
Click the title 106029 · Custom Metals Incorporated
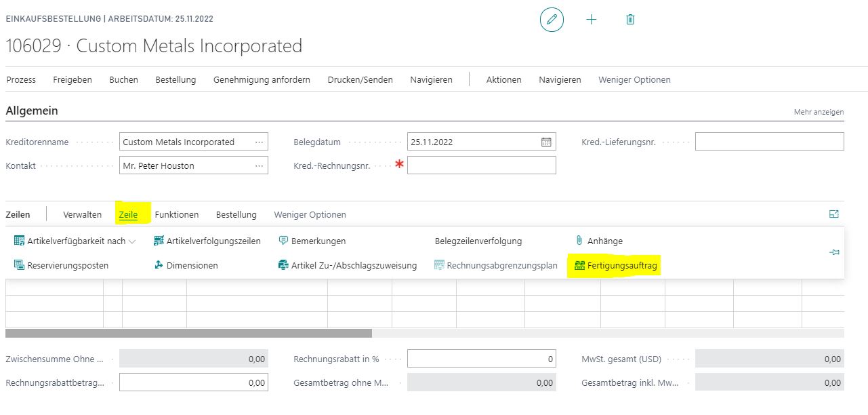click(x=154, y=46)
